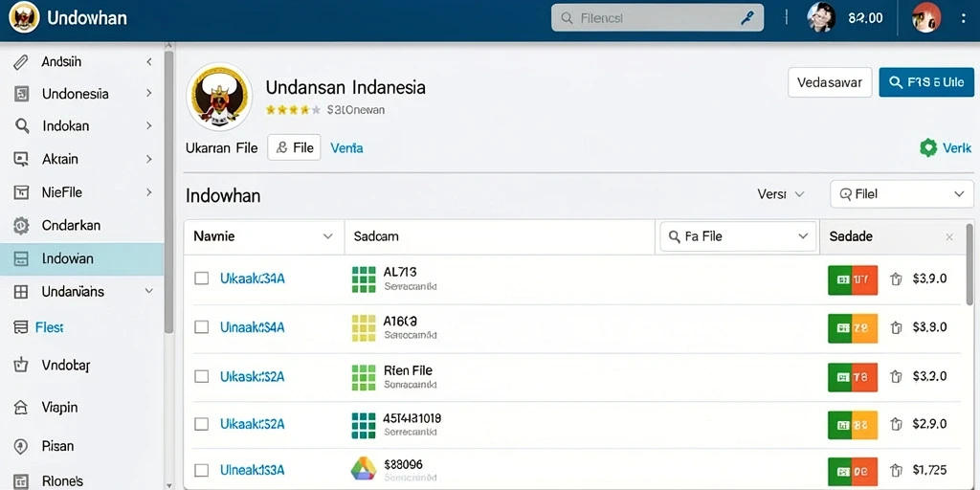Select Indowan in the sidebar
980x490 pixels.
tap(82, 258)
